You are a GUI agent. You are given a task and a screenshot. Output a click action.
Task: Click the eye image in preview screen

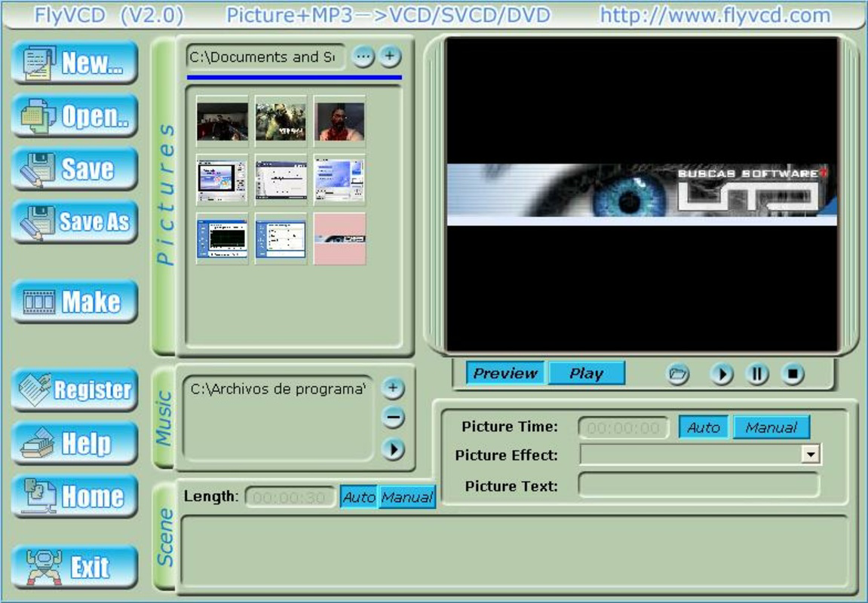[643, 194]
